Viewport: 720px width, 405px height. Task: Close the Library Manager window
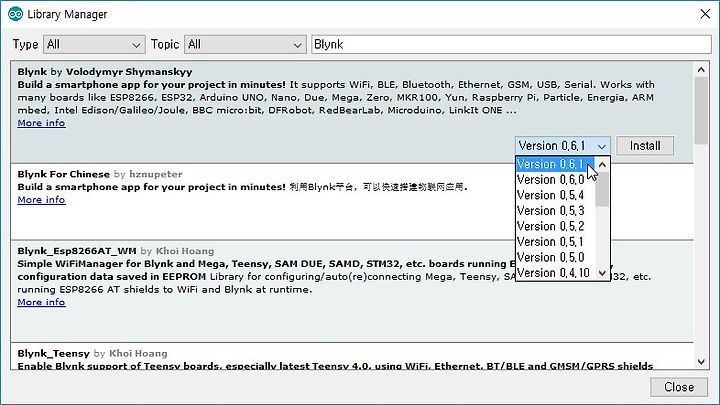(x=705, y=14)
